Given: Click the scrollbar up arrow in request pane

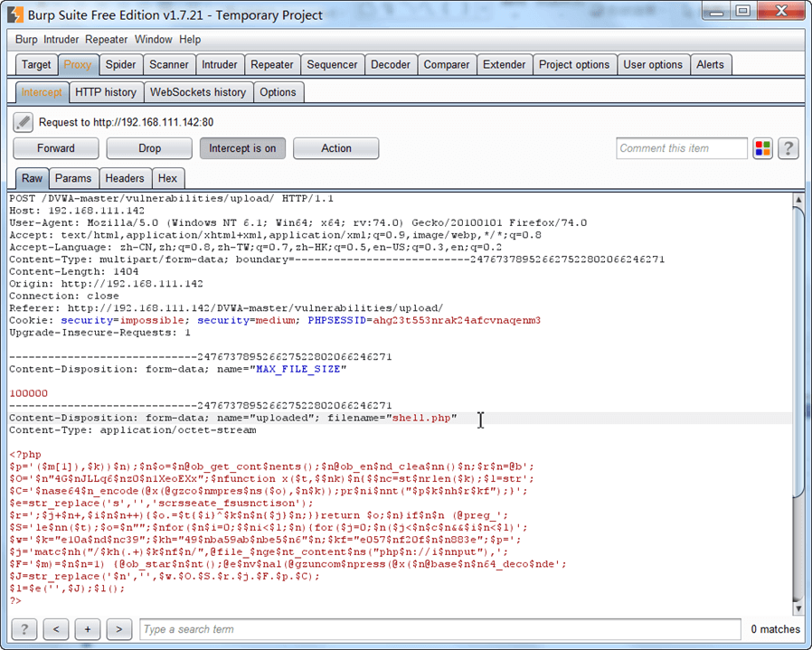Looking at the screenshot, I should click(798, 200).
